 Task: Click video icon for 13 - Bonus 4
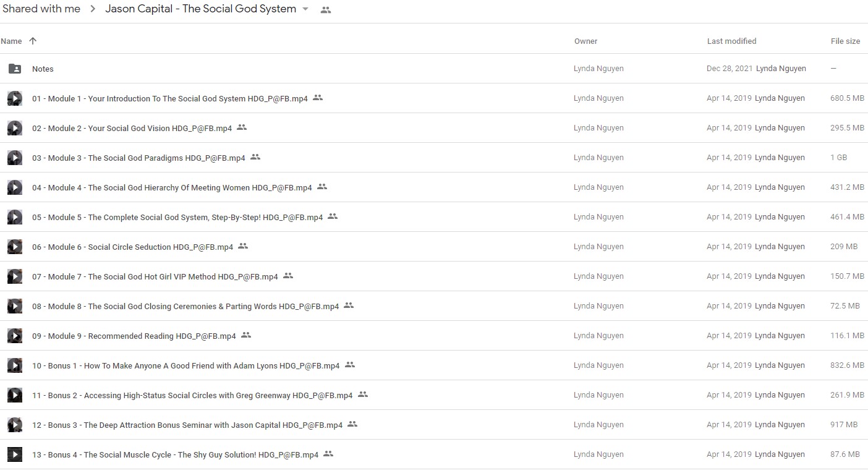[x=15, y=454]
